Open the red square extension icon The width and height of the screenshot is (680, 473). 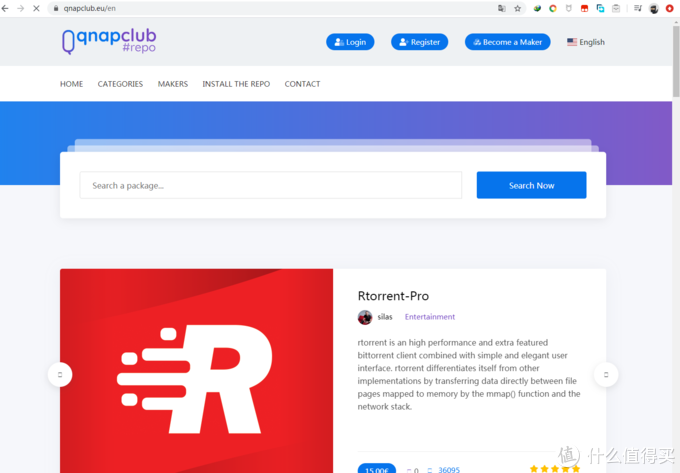(x=585, y=8)
